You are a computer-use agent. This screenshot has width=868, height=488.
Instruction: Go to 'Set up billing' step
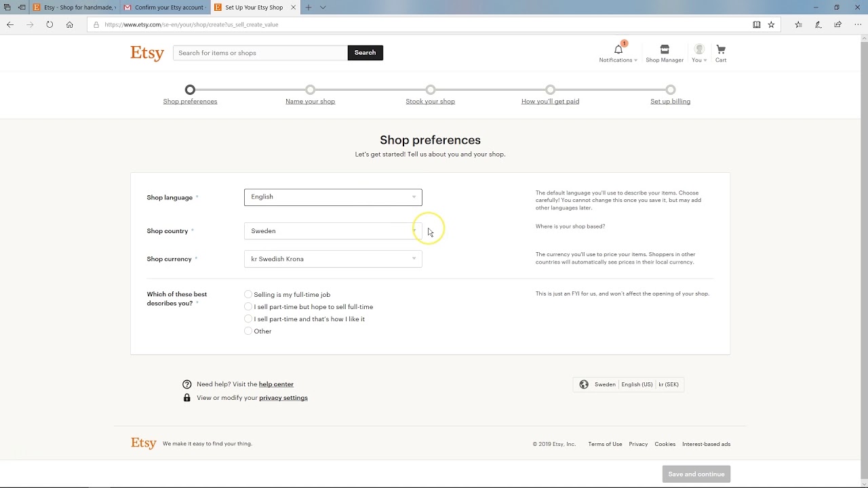670,101
